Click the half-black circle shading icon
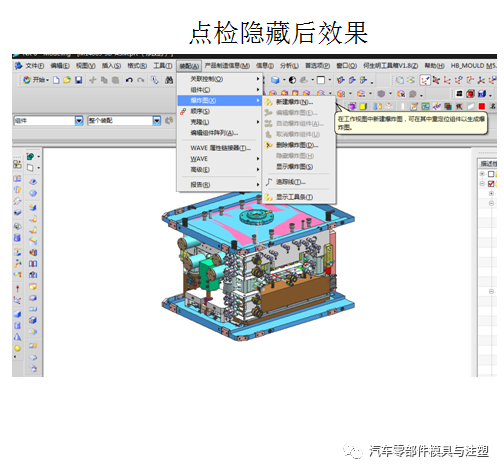This screenshot has height=473, width=504. point(292,80)
